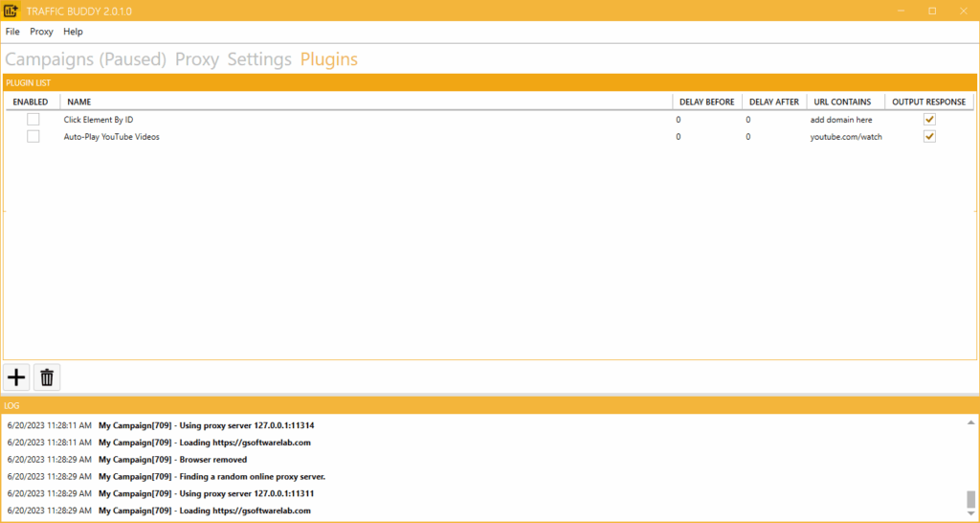Click the Traffic Buddy app logo icon
This screenshot has height=523, width=980.
pos(11,11)
